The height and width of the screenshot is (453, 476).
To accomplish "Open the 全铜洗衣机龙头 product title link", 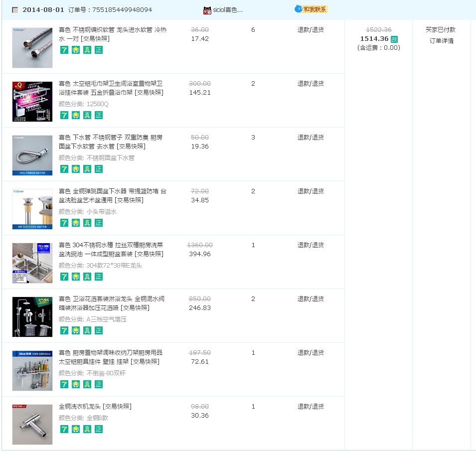I will coord(95,407).
